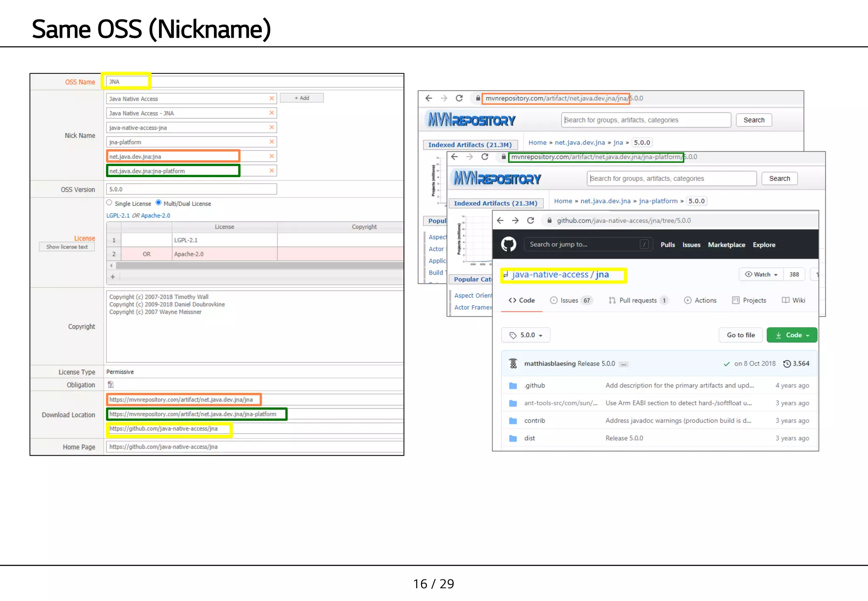Viewport: 868px width, 601px height.
Task: Reload the first mvnrepository browser page
Action: tap(459, 98)
